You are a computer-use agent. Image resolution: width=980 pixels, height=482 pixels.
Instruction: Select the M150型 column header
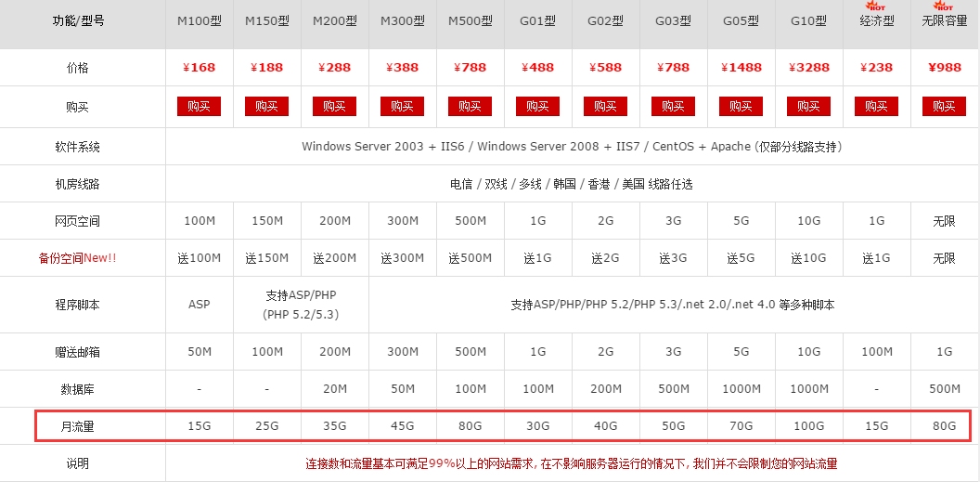(x=267, y=20)
